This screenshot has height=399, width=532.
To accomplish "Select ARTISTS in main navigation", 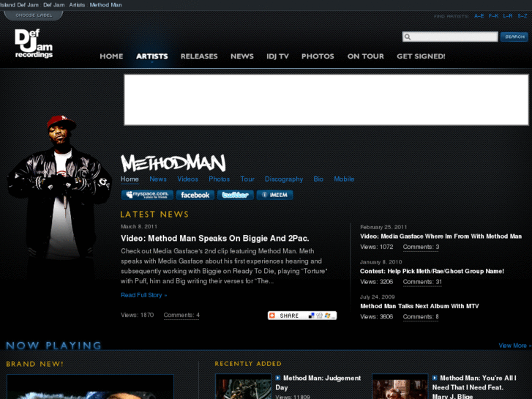I will coord(152,56).
